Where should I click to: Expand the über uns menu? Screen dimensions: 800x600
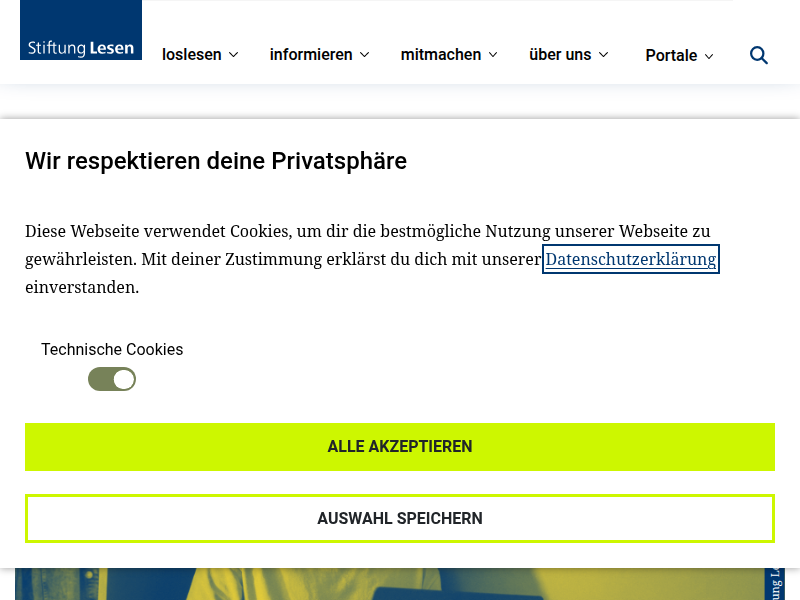click(x=569, y=55)
